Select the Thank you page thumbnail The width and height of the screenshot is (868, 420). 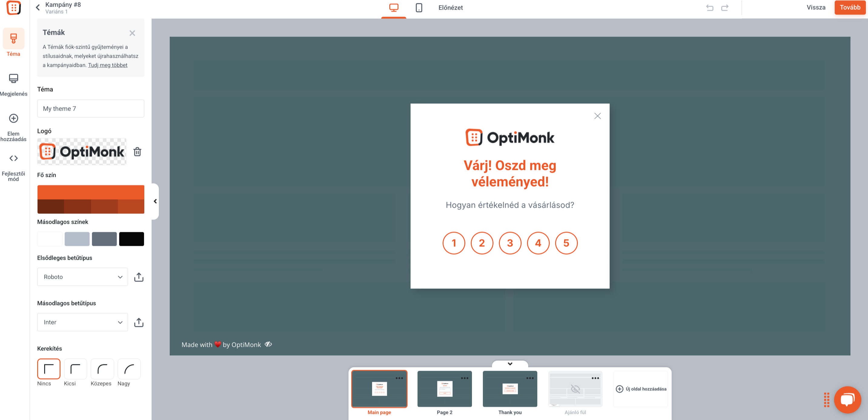tap(510, 389)
